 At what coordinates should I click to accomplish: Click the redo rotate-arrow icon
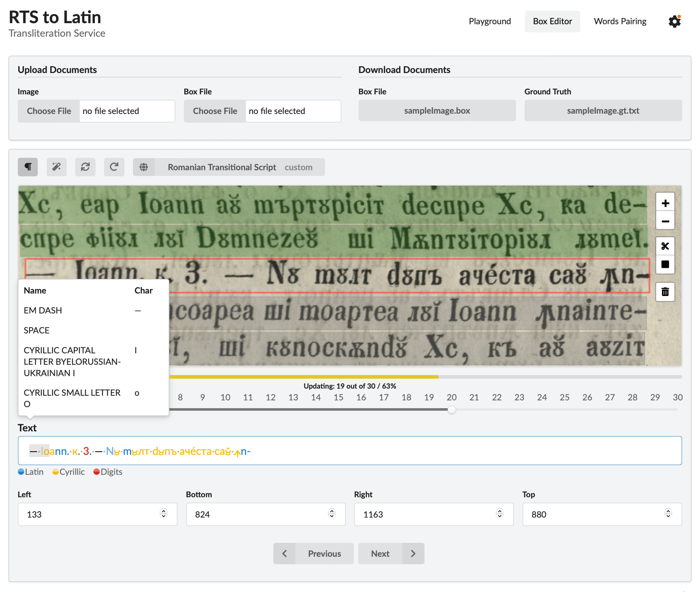[x=114, y=167]
